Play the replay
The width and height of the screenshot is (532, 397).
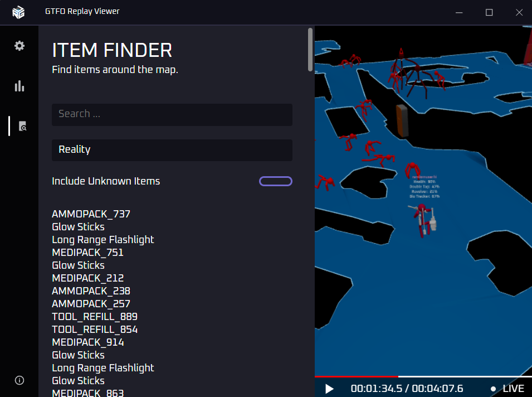(329, 389)
